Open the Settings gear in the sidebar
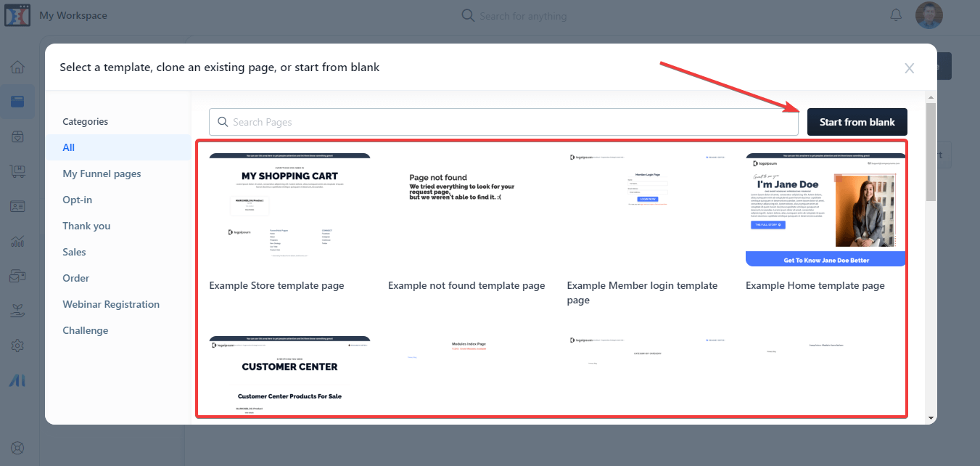Image resolution: width=980 pixels, height=466 pixels. coord(17,345)
